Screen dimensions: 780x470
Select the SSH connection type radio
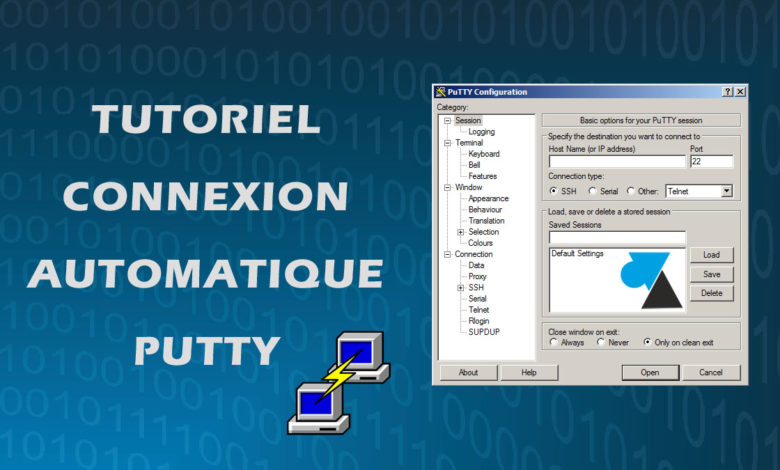554,191
